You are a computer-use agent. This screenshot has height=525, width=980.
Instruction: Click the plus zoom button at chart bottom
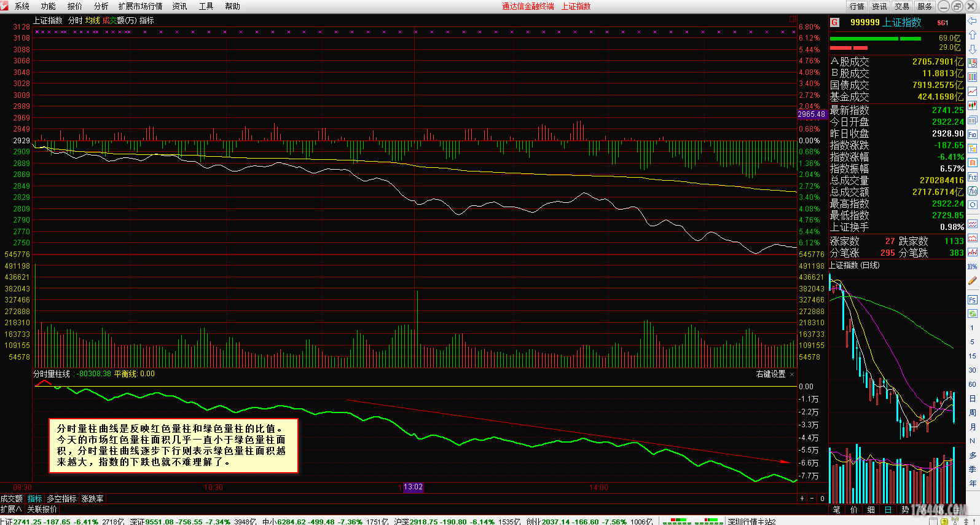click(x=802, y=499)
